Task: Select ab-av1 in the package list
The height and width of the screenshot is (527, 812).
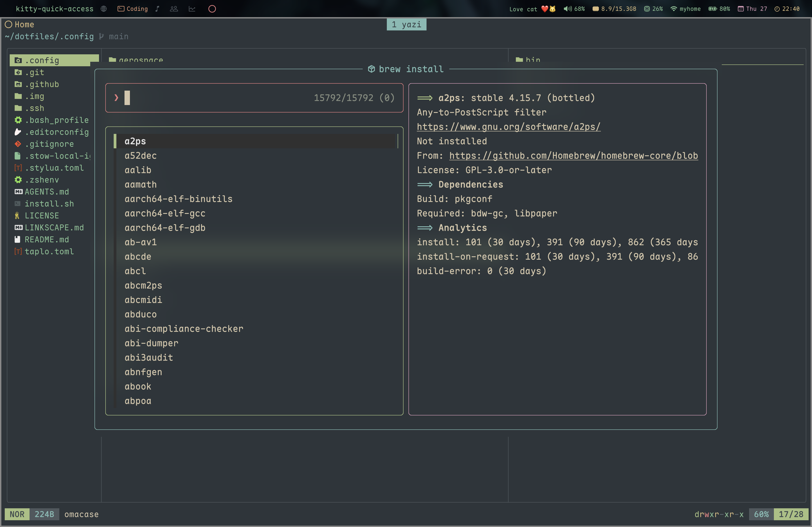Action: click(x=141, y=242)
